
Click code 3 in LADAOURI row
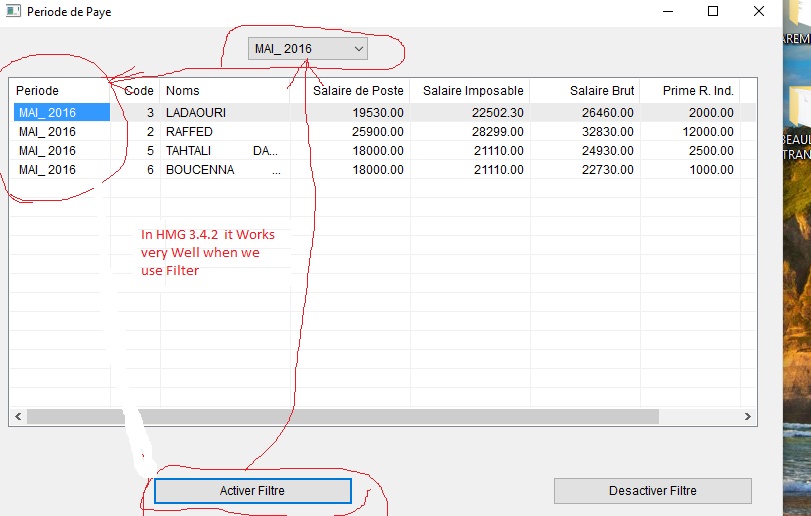(x=150, y=112)
